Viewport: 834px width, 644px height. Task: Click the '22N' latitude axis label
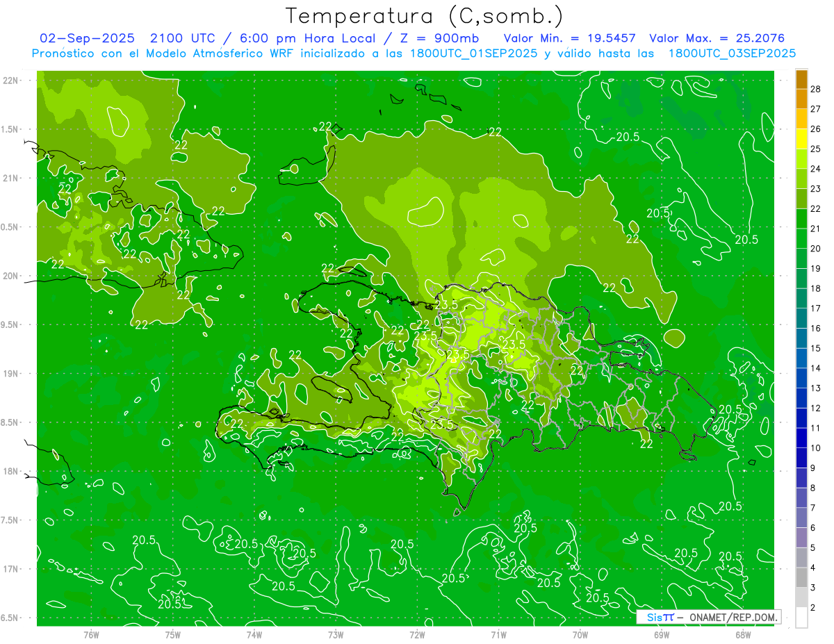coord(10,81)
